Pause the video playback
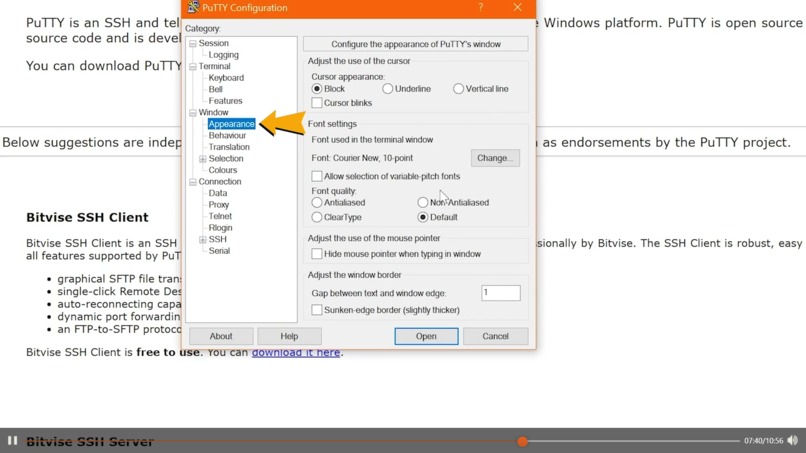Image resolution: width=806 pixels, height=453 pixels. click(x=12, y=441)
